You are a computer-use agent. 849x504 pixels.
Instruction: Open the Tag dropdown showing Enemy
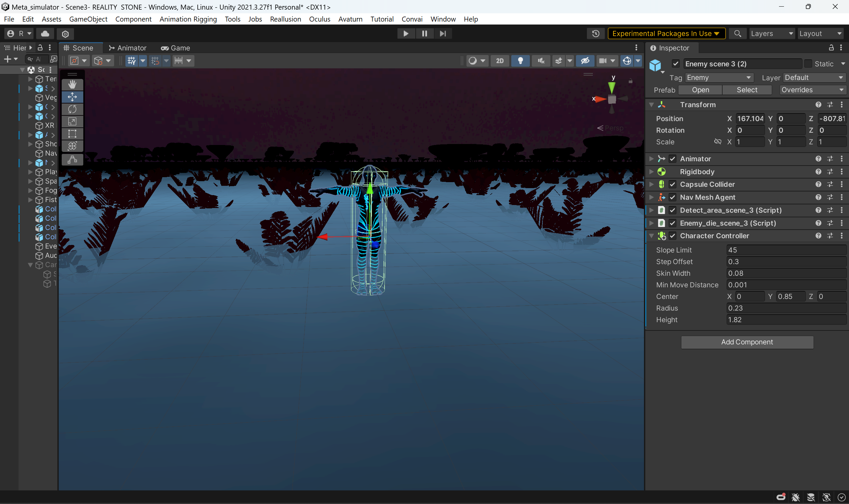point(719,78)
